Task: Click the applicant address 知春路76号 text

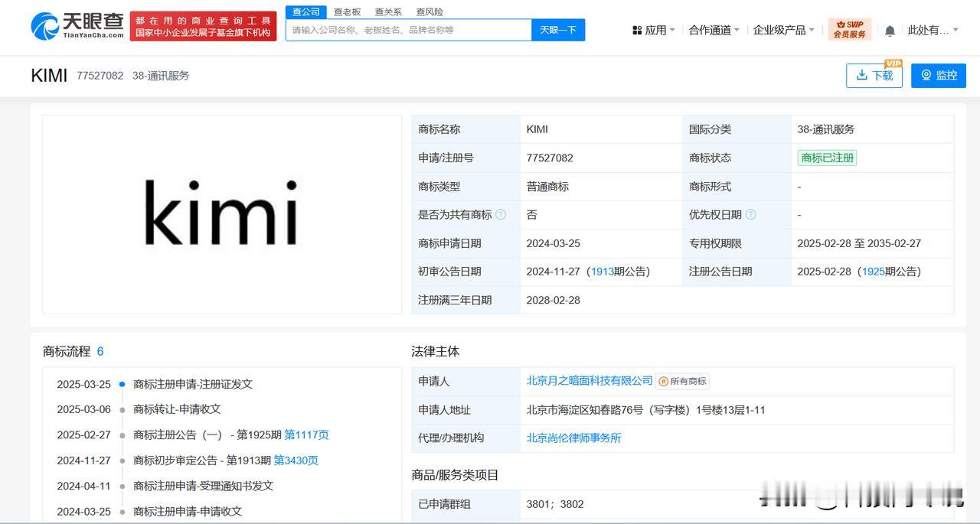Action: 646,410
